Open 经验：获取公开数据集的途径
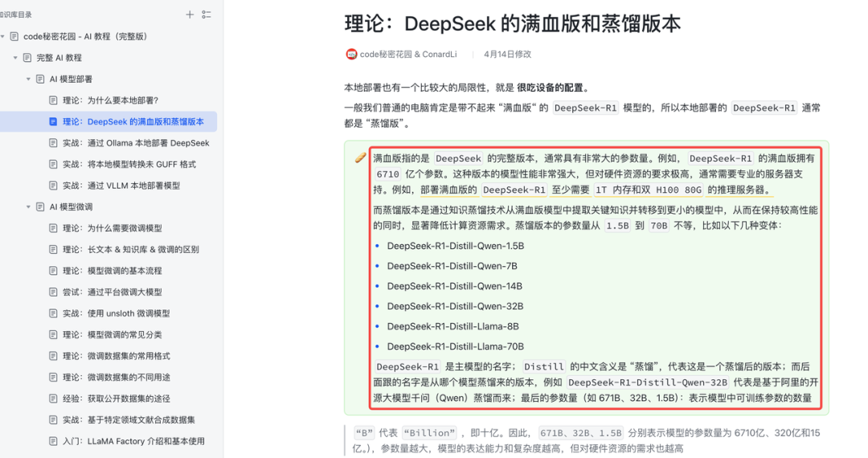The image size is (868, 458). pos(117,399)
